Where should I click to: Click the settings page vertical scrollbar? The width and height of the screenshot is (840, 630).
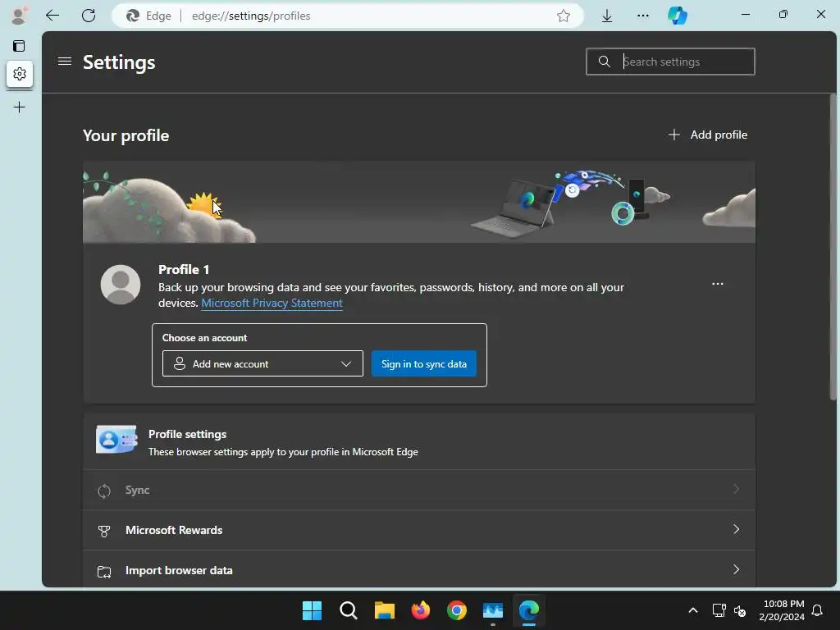point(833,246)
